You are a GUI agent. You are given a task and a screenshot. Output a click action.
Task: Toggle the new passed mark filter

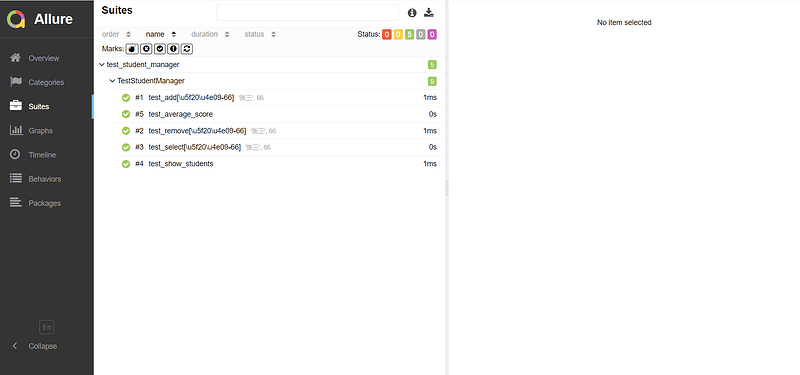pyautogui.click(x=160, y=49)
